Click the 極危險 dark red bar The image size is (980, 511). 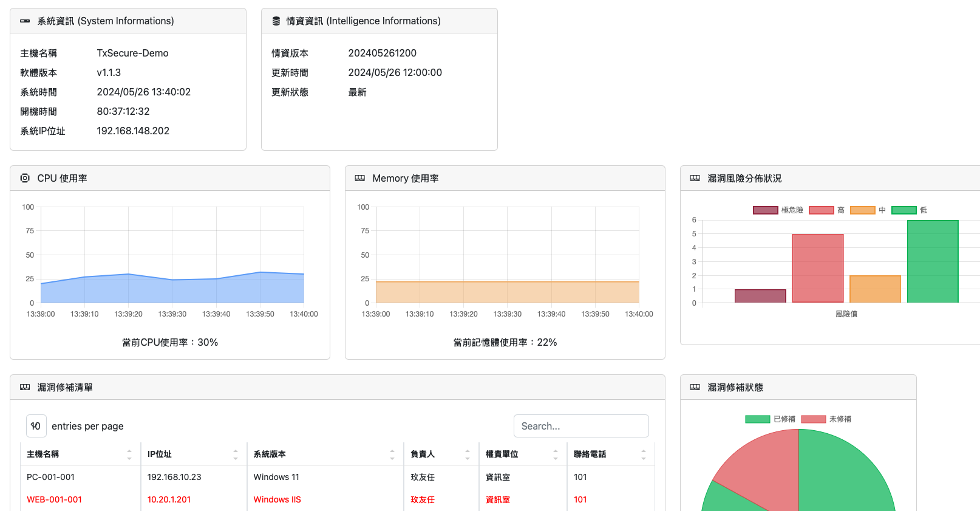point(760,296)
